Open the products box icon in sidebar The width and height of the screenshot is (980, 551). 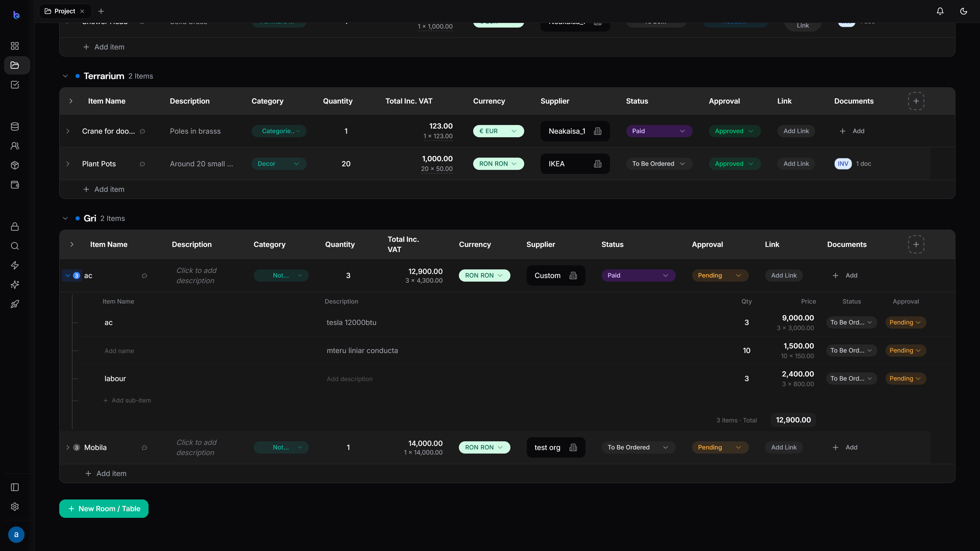coord(15,165)
